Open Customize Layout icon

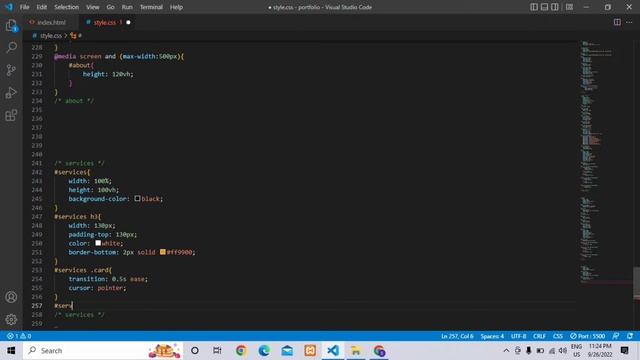pos(569,7)
